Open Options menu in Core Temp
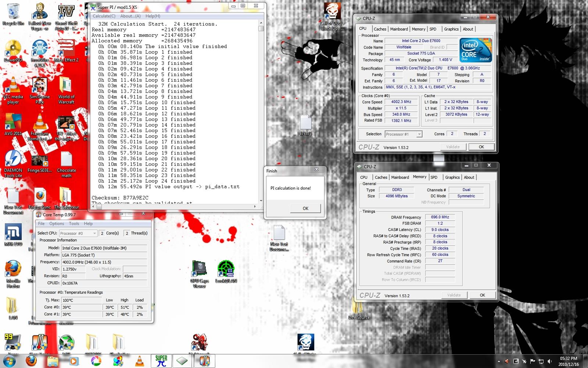The image size is (588, 368). [x=57, y=224]
